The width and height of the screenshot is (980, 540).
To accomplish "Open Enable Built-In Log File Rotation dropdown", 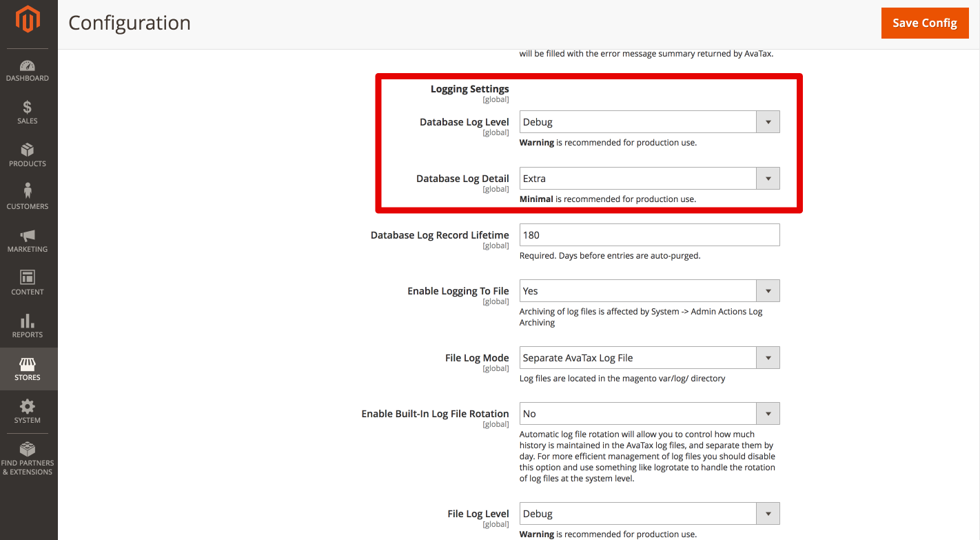I will pos(649,414).
